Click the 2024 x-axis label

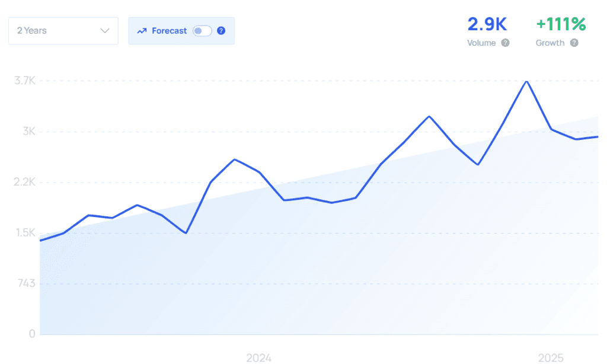tap(258, 357)
